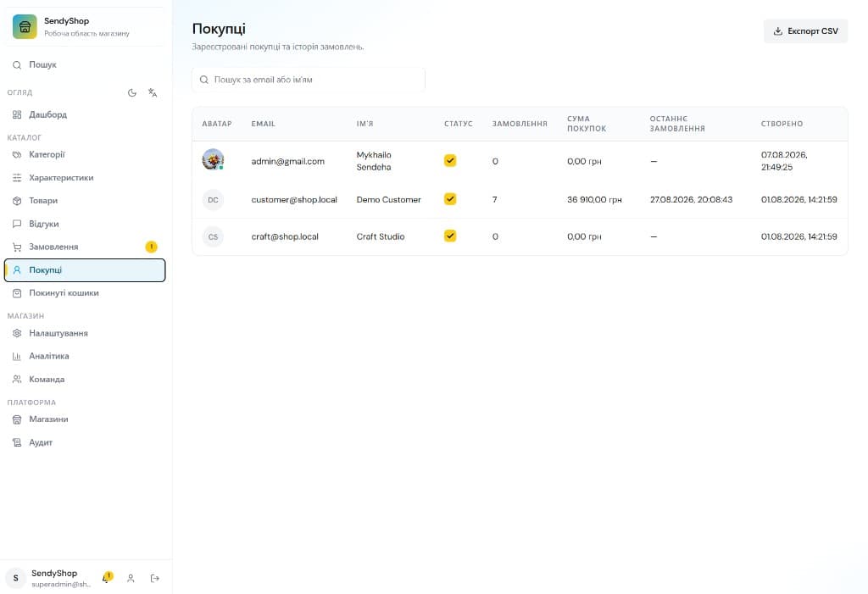
Task: Click the CS avatar for Craft Studio
Action: [x=213, y=237]
